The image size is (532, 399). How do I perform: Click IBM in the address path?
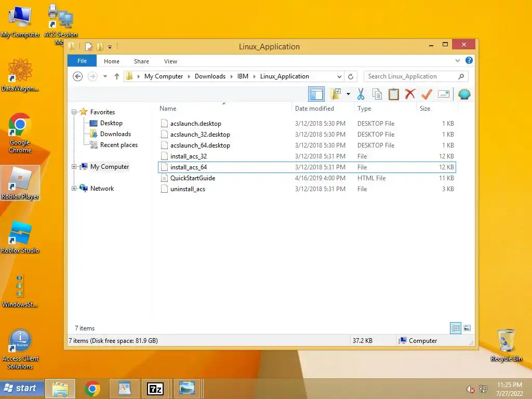click(x=243, y=76)
